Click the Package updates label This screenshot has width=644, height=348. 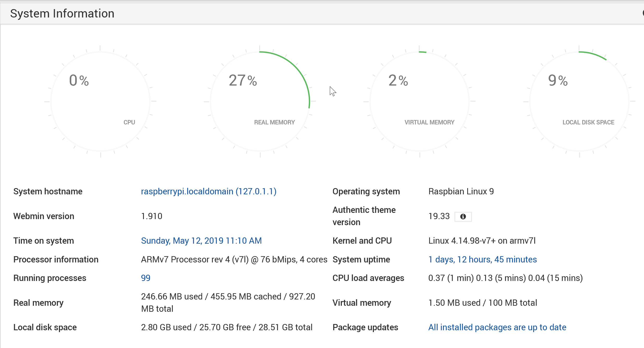coord(365,327)
